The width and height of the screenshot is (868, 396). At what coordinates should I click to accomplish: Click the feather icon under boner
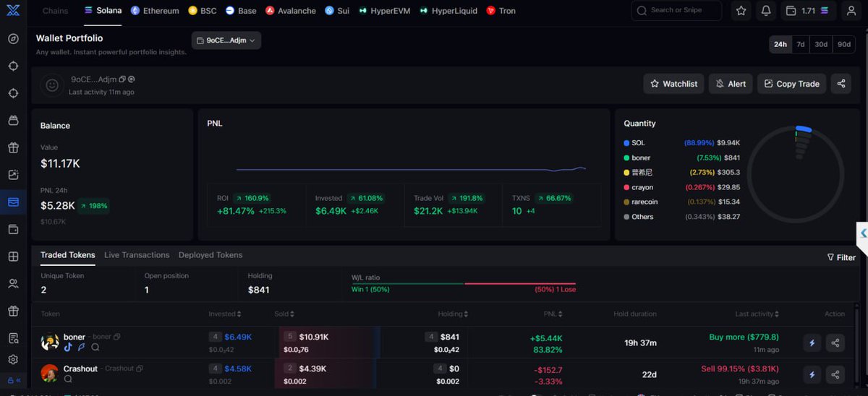pos(81,348)
